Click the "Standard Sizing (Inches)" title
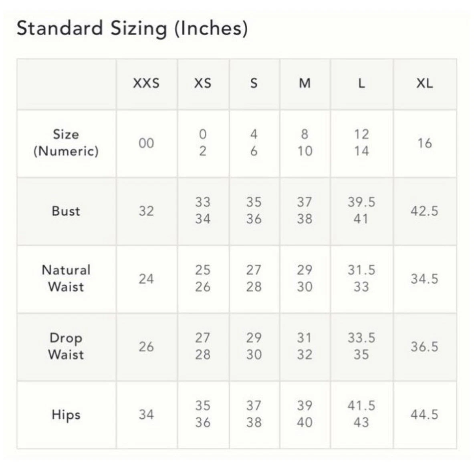This screenshot has width=476, height=476. click(132, 29)
